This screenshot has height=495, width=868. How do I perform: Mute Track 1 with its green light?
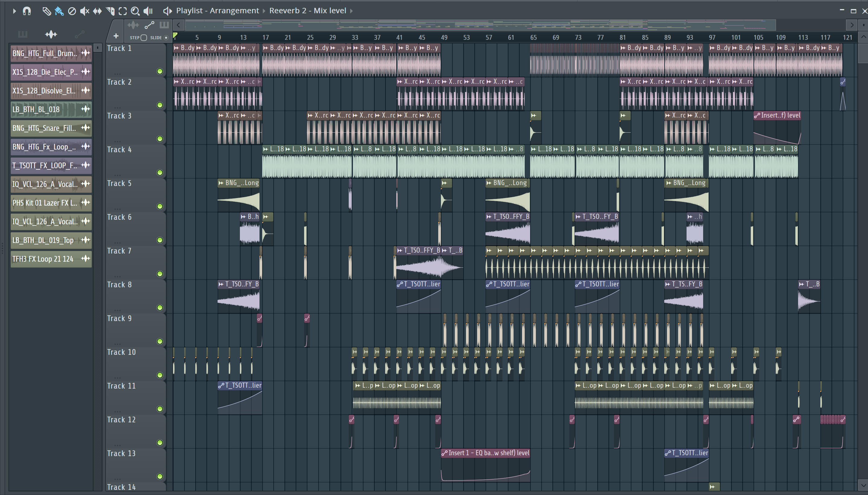coord(160,71)
